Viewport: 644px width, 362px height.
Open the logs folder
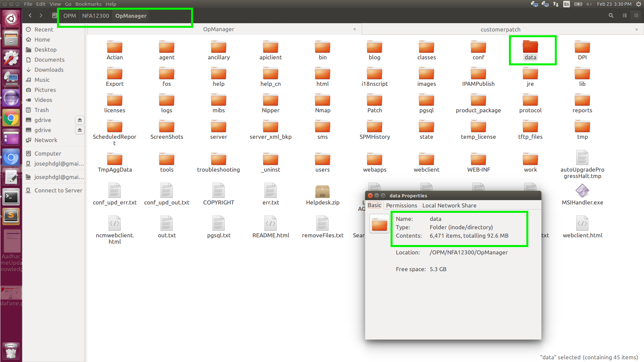point(167,103)
